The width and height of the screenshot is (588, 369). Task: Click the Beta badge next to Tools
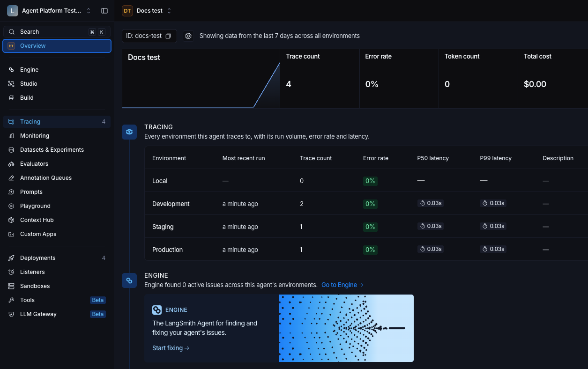[x=98, y=300]
